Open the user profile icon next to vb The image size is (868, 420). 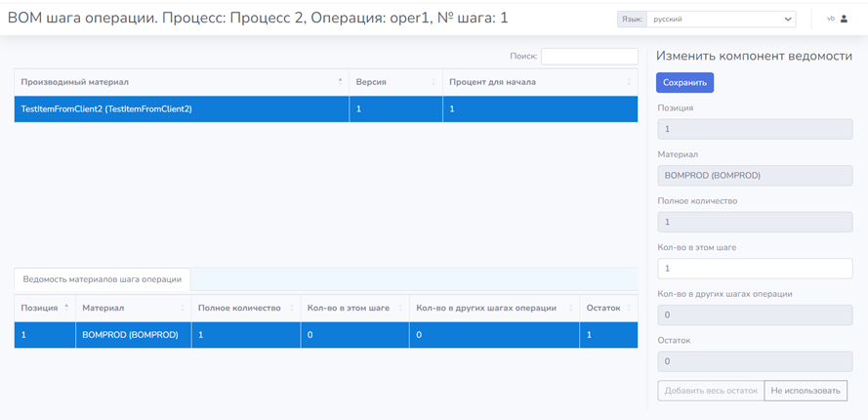(845, 19)
